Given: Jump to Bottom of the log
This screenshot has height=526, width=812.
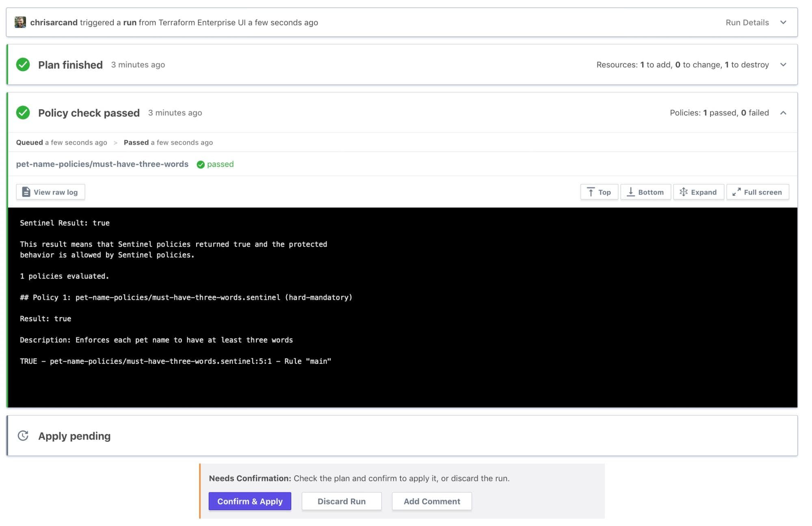Looking at the screenshot, I should pyautogui.click(x=645, y=192).
